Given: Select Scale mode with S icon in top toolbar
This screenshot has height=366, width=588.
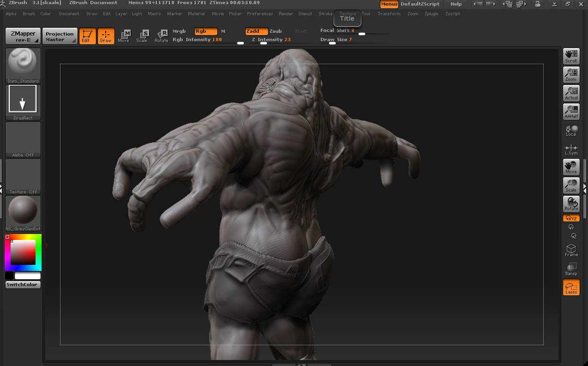Looking at the screenshot, I should 142,36.
